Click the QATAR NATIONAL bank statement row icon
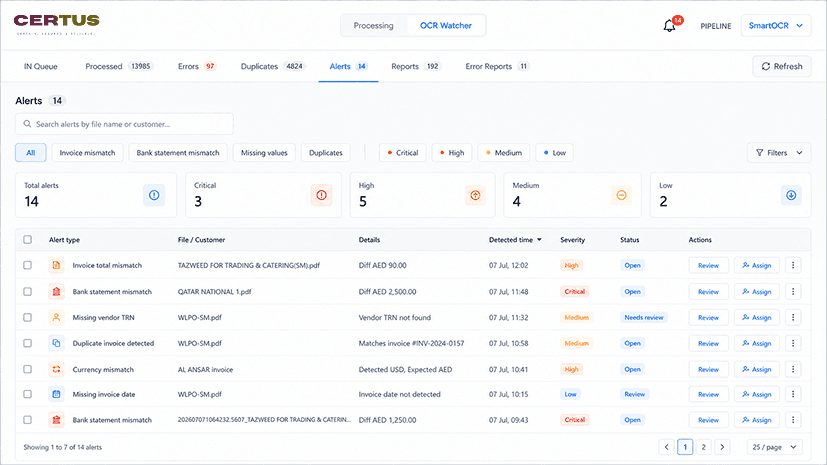Viewport: 827px width, 465px height. click(56, 292)
